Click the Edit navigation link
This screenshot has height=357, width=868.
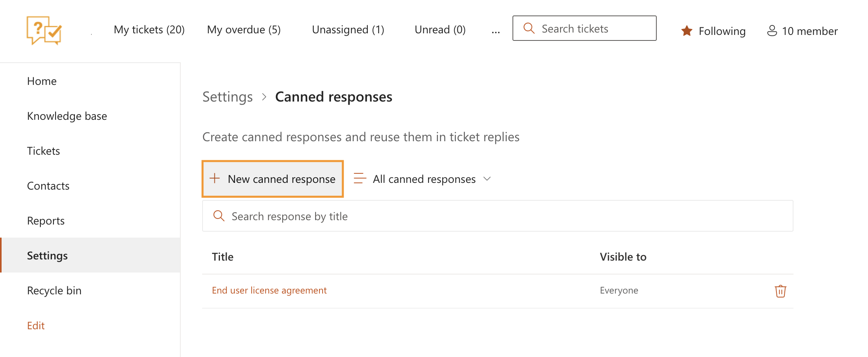click(36, 326)
